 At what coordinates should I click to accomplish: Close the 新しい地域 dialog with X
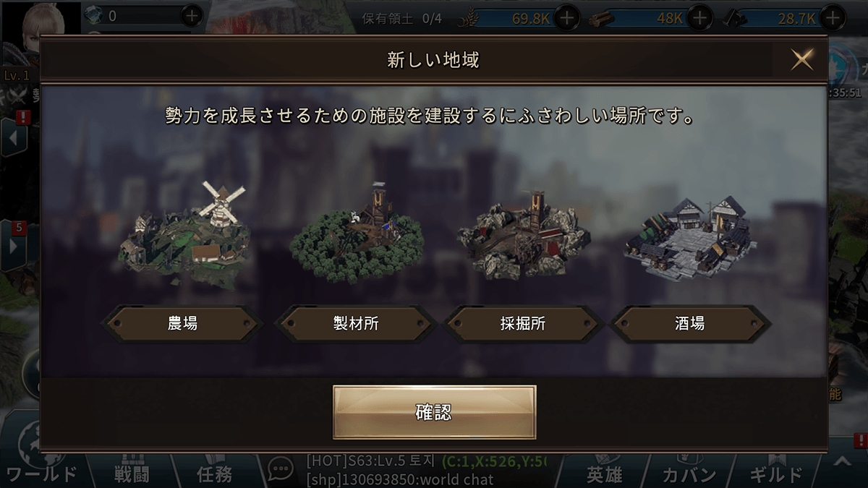tap(802, 59)
